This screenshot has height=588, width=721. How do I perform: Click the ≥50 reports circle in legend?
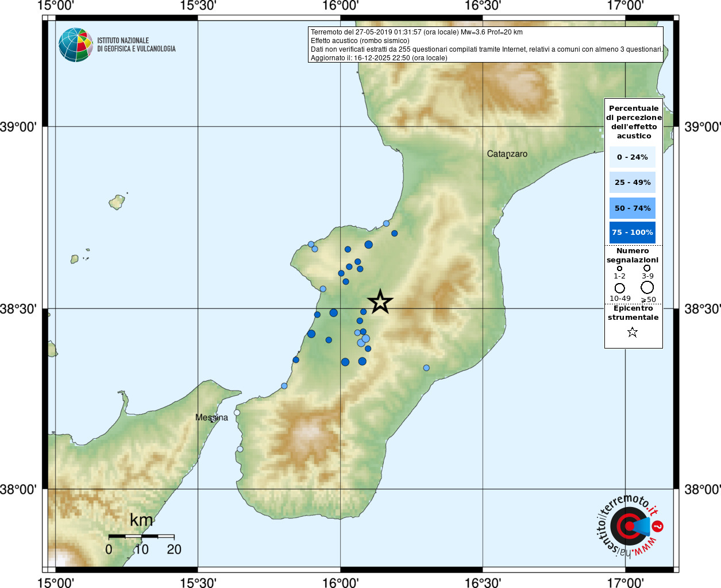coord(647,287)
